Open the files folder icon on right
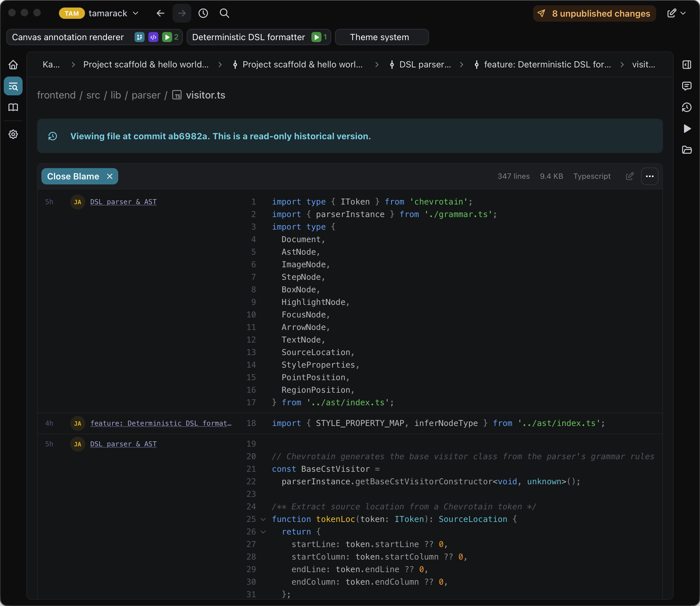Viewport: 700px width, 606px height. pyautogui.click(x=687, y=150)
